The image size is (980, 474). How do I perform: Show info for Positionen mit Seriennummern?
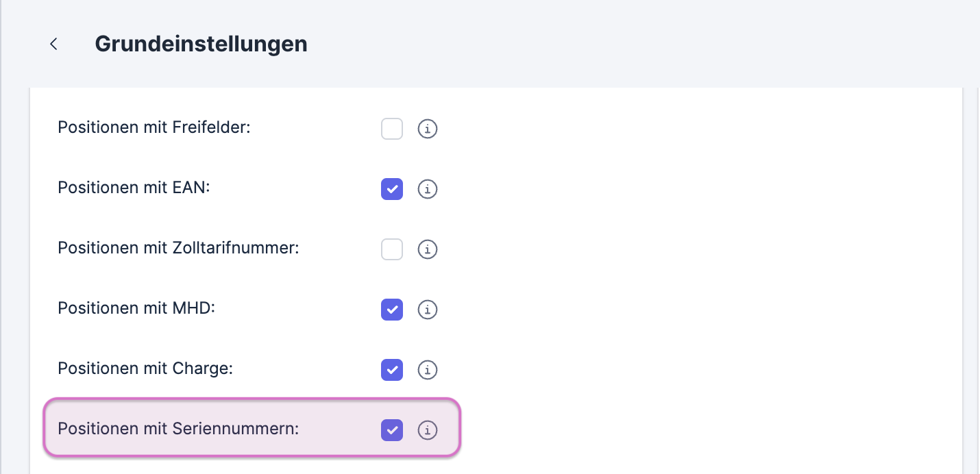click(427, 430)
